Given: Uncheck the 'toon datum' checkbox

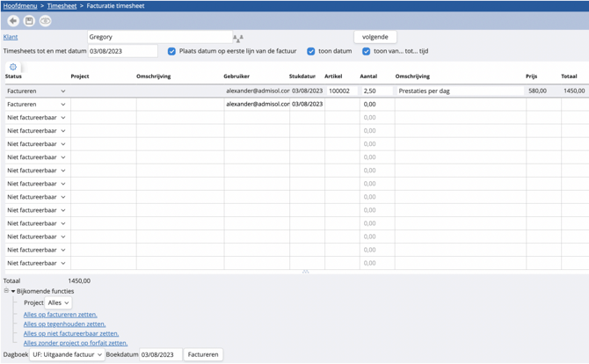Looking at the screenshot, I should click(311, 51).
